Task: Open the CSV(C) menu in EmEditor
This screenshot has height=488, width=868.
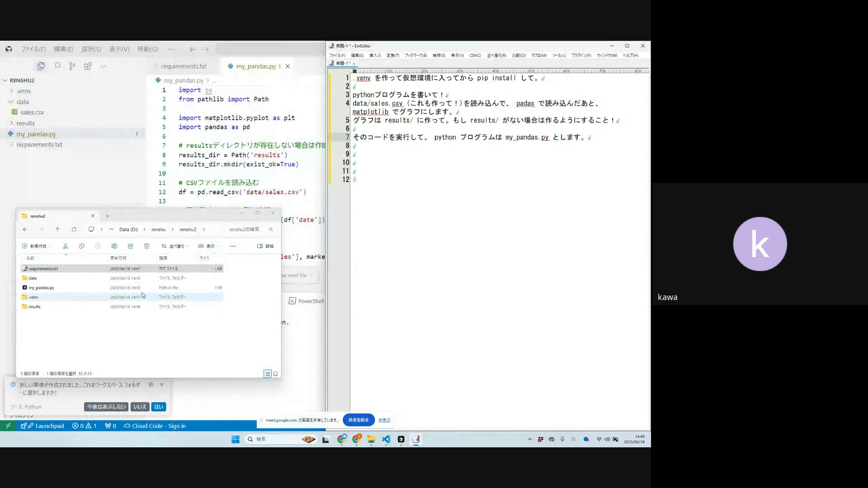Action: click(x=475, y=55)
